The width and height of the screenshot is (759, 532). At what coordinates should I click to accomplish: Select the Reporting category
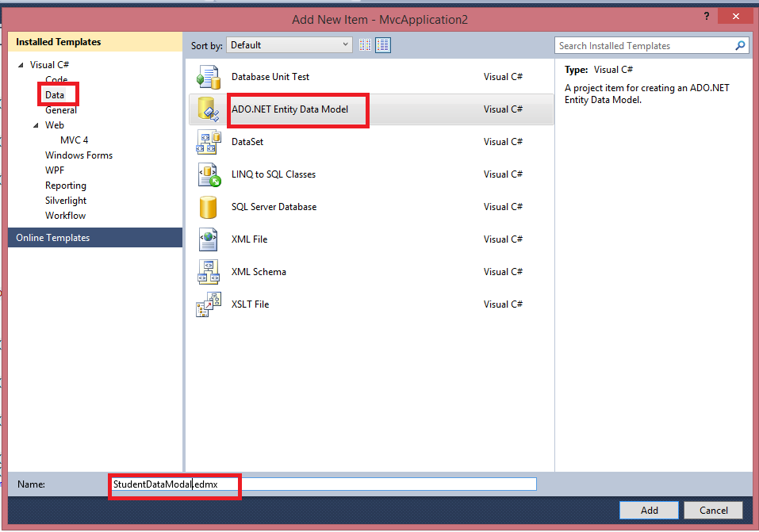coord(66,186)
